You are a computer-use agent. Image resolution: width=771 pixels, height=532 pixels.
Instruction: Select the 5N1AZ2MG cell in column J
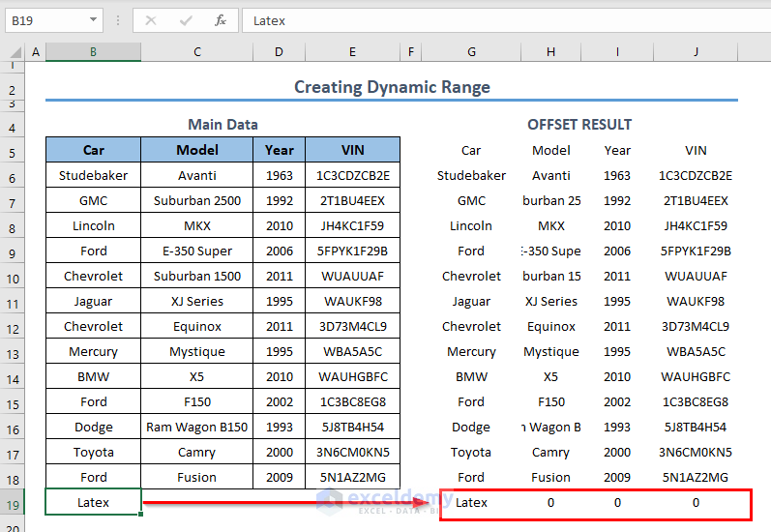pos(696,477)
